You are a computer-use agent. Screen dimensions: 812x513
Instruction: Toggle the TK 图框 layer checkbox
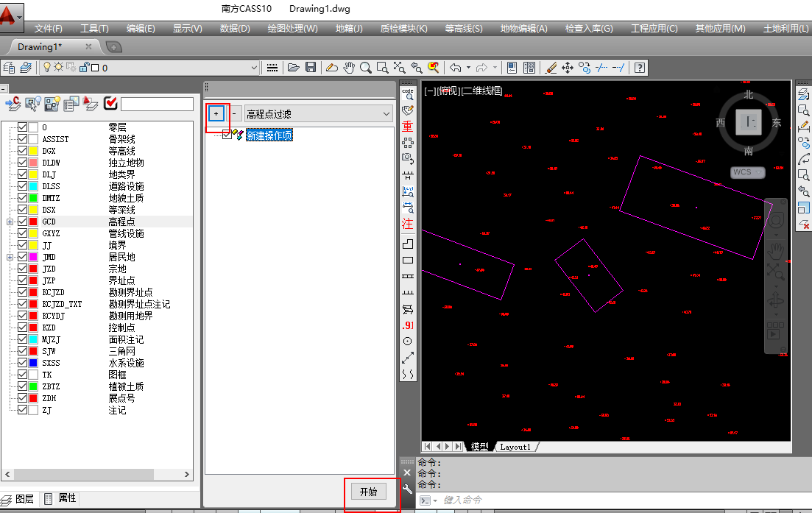[22, 375]
